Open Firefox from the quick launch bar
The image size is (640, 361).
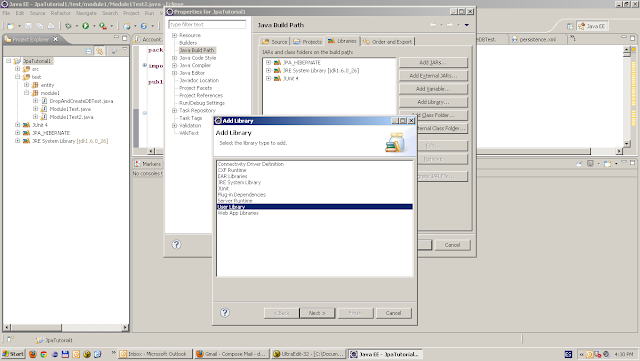[33, 354]
